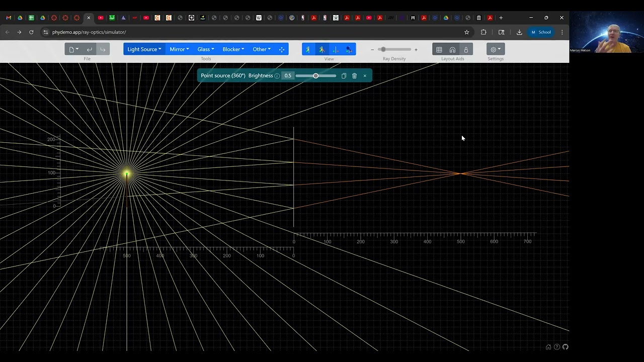This screenshot has width=644, height=362.
Task: Select the move view tool
Action: [282, 49]
